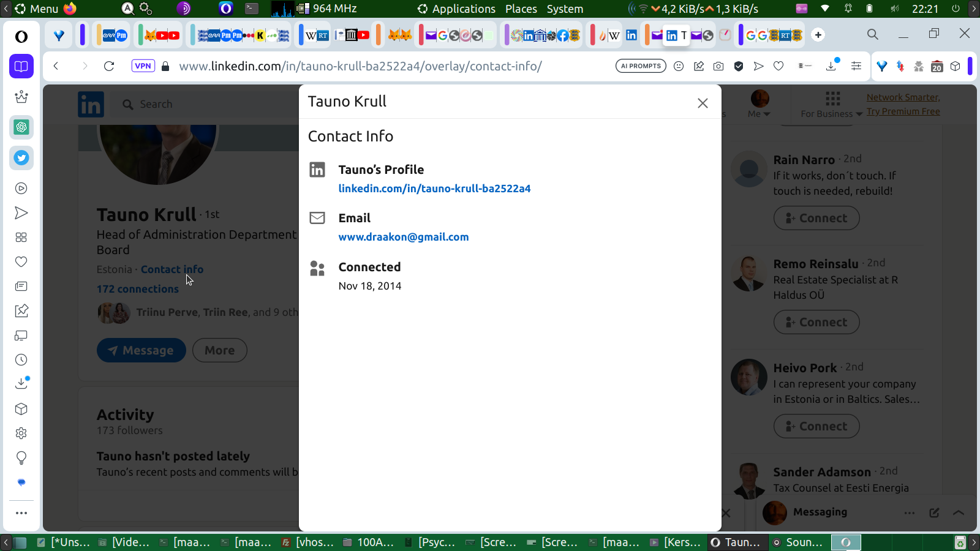
Task: Open the sidebar lightbulb tips icon
Action: [x=21, y=458]
